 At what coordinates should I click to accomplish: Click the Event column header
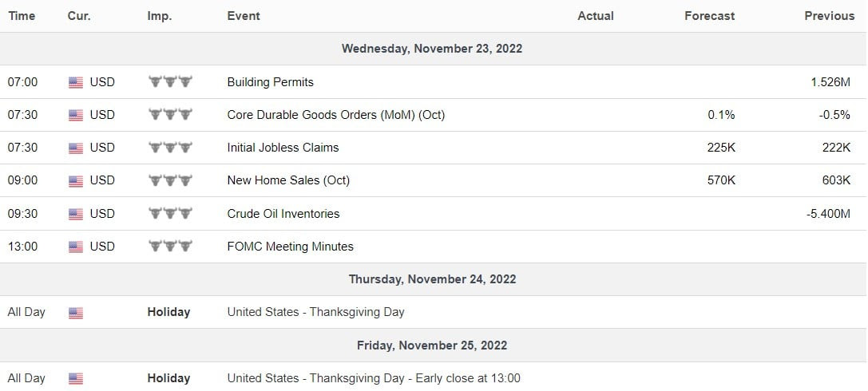(x=244, y=16)
